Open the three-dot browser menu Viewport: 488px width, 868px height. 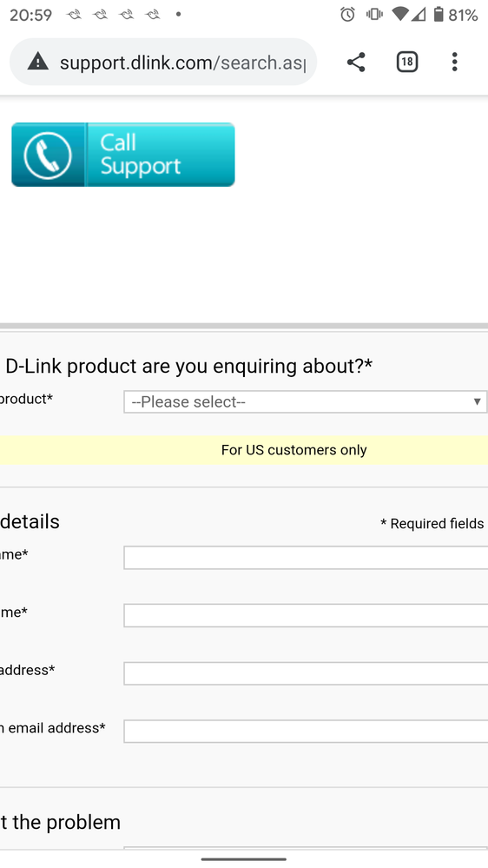[x=454, y=62]
